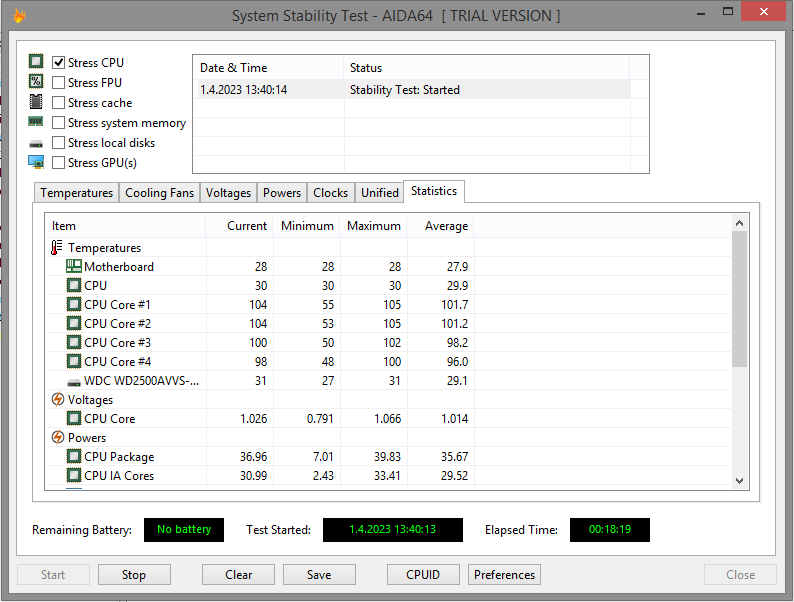This screenshot has height=602, width=794.
Task: Maximize the System Stability Test window
Action: click(x=728, y=12)
